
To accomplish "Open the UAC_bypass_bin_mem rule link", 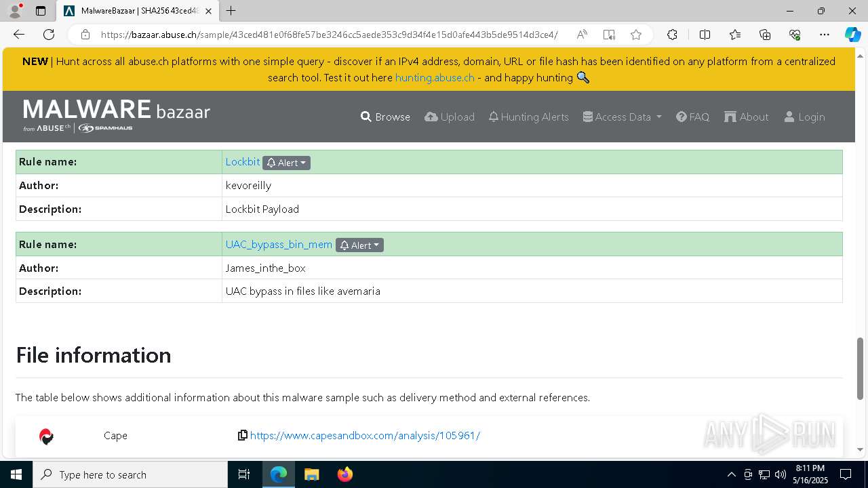I will [x=279, y=244].
